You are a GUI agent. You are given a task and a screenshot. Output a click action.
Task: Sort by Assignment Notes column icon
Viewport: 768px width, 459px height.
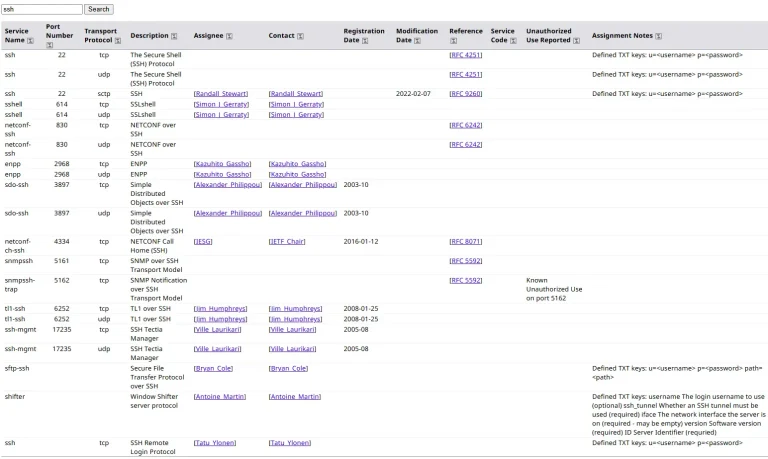(x=658, y=36)
